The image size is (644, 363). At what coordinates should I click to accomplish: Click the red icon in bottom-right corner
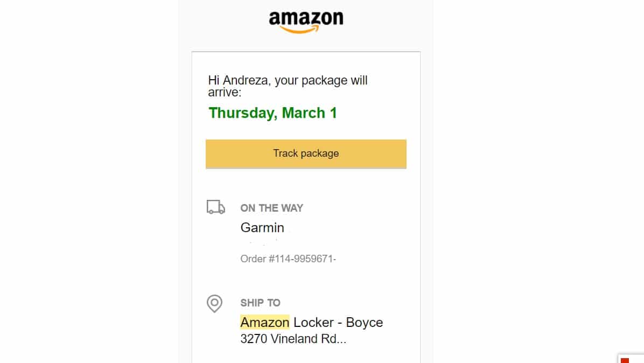pos(625,360)
